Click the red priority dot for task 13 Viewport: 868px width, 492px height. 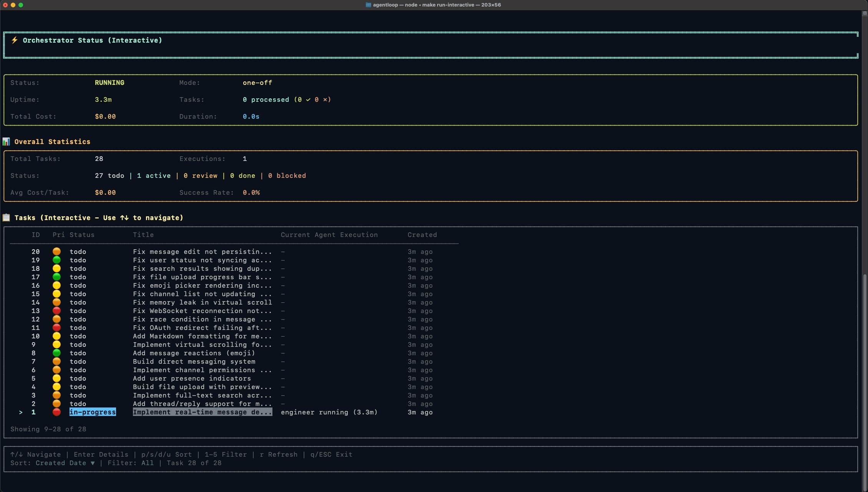57,311
